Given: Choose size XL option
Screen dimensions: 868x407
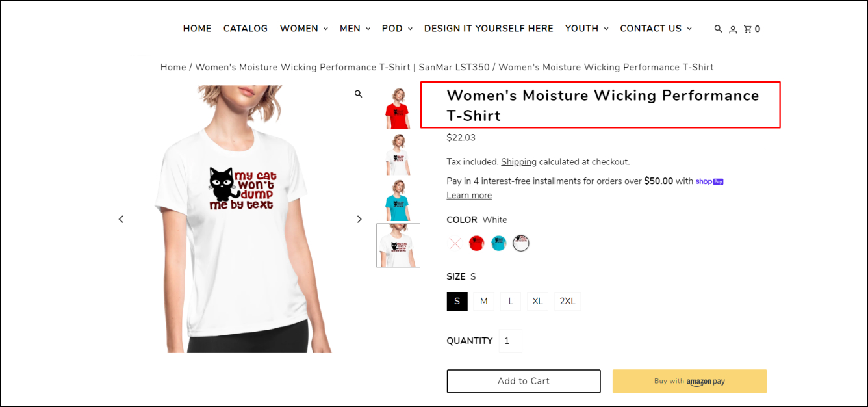Looking at the screenshot, I should click(538, 301).
